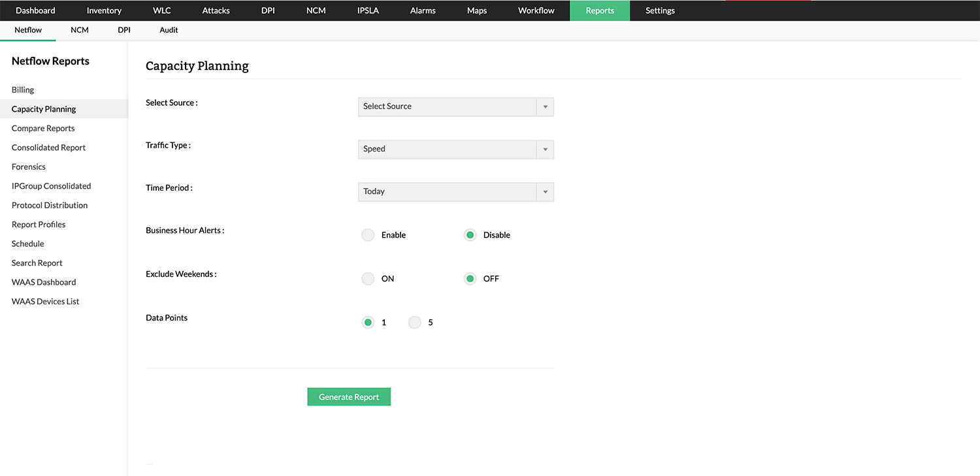Screen dimensions: 980x476
Task: Select OFF for Exclude Weekends
Action: click(470, 279)
